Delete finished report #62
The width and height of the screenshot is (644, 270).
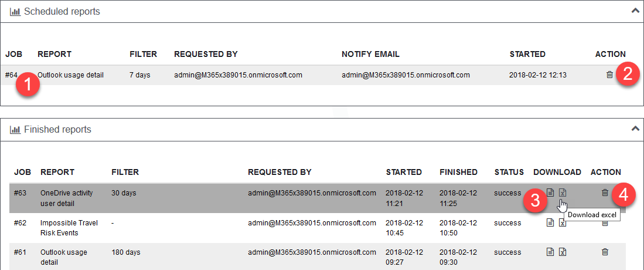click(605, 222)
